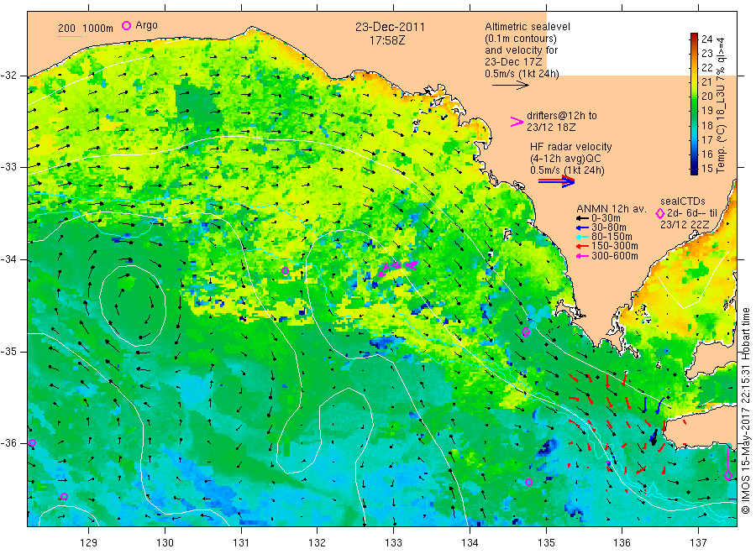Click the magenta 300-600m ANMN legend arrow
Image resolution: width=756 pixels, height=554 pixels.
click(582, 256)
